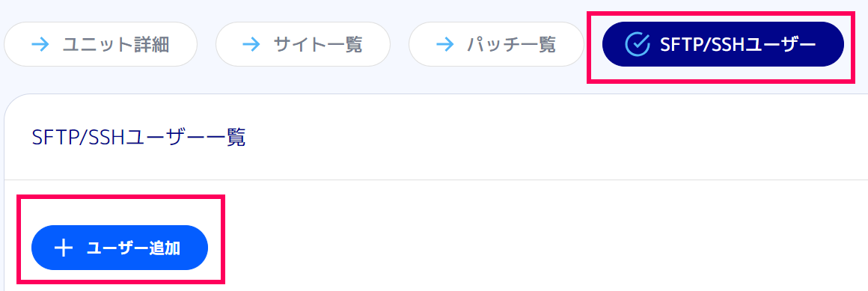
Task: Click the arrow icon beside パッチ一覧
Action: [445, 44]
